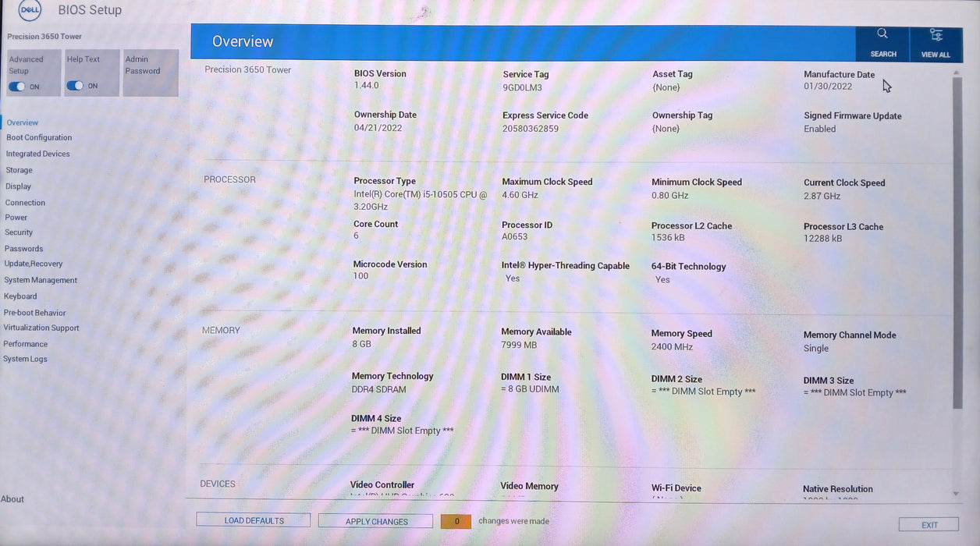Open Virtualization Support section
Viewport: 980px width, 546px height.
(41, 328)
